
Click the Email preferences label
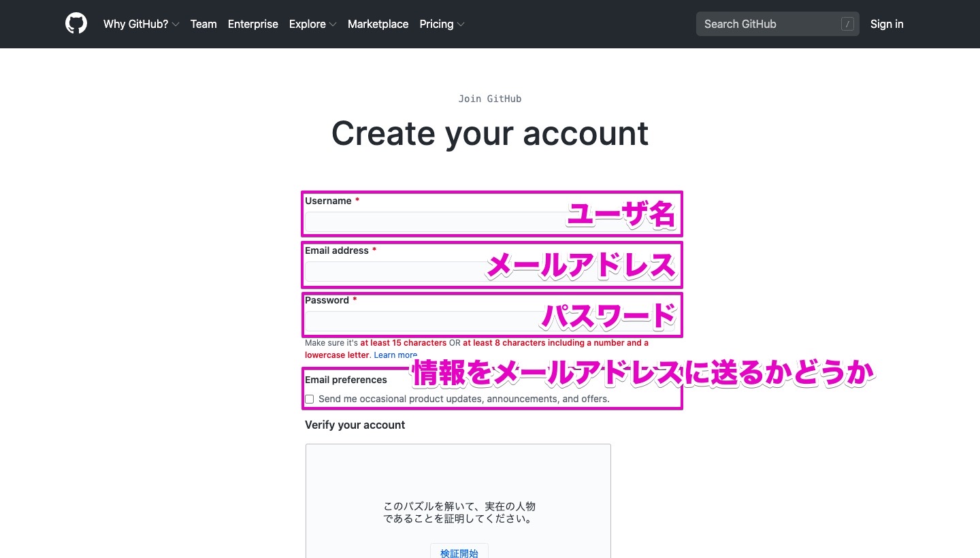tap(346, 380)
